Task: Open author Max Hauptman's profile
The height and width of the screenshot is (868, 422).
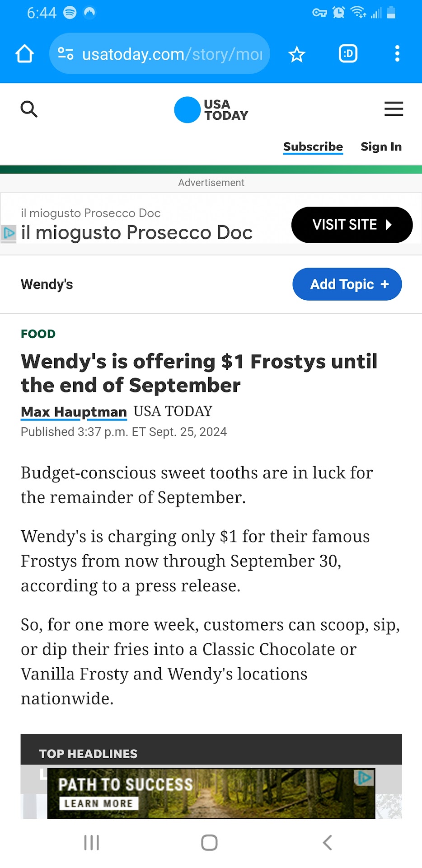Action: [x=74, y=412]
